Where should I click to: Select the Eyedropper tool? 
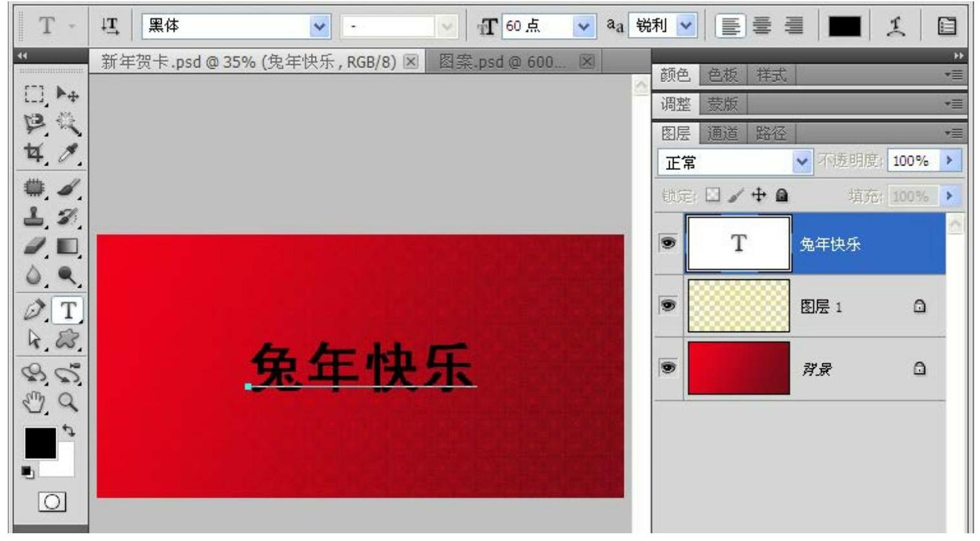(x=68, y=153)
